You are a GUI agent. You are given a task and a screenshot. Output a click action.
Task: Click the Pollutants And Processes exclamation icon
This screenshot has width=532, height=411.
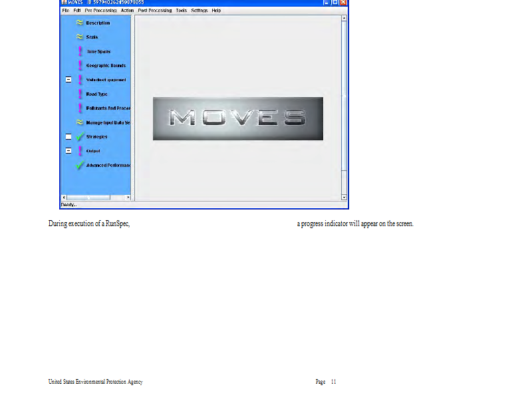pyautogui.click(x=80, y=108)
